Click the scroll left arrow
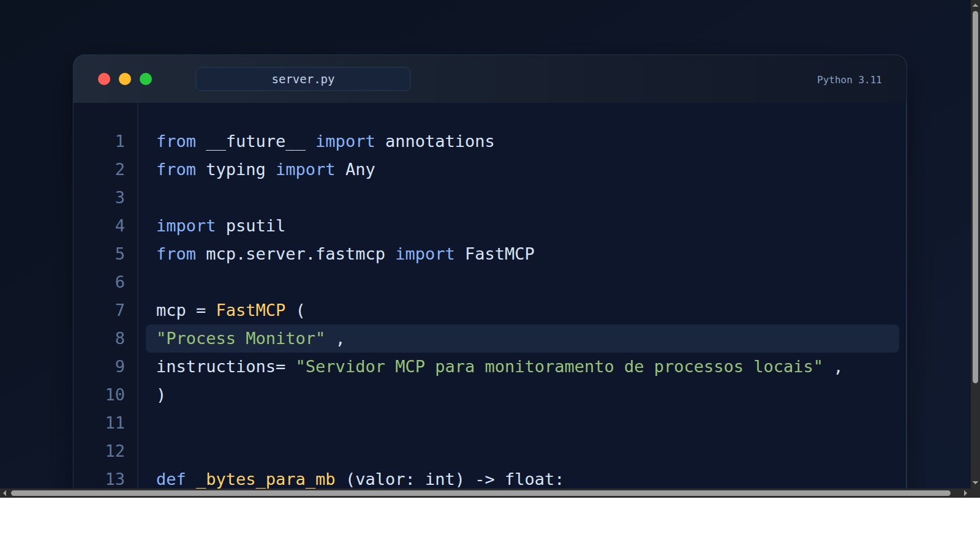 [x=5, y=493]
